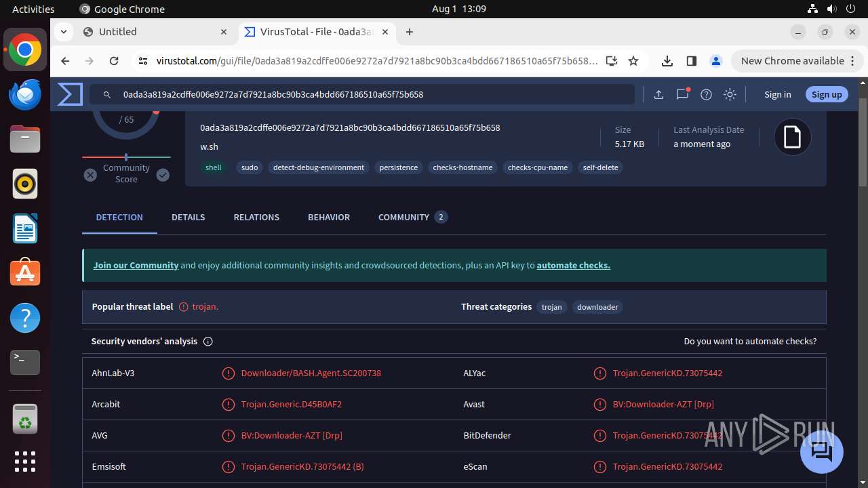Open Thunderbird from the dock
868x488 pixels.
tap(25, 94)
